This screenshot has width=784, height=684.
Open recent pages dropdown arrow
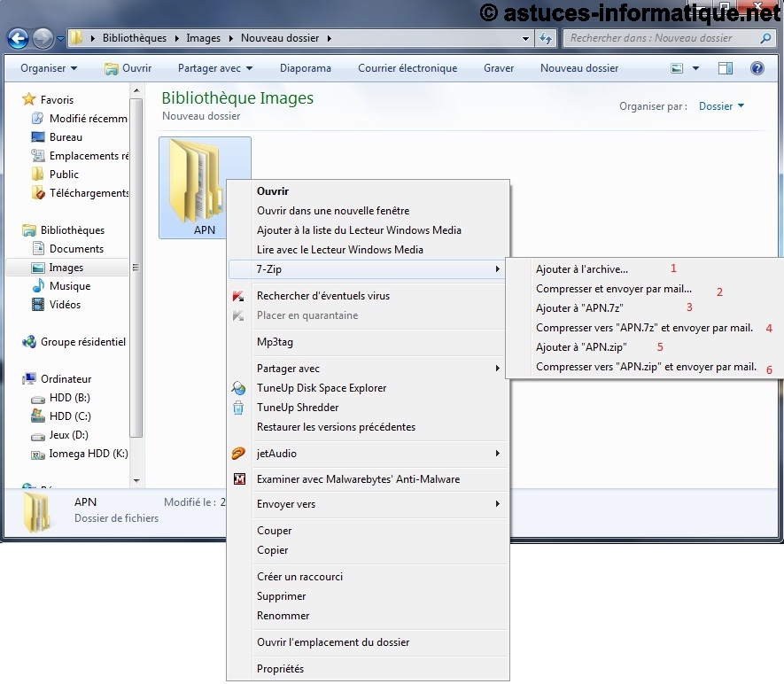coord(60,38)
